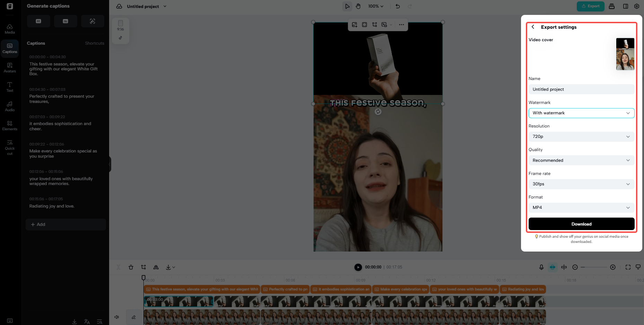Select the video cover thumbnail
Screen dimensions: 644x325
(625, 54)
